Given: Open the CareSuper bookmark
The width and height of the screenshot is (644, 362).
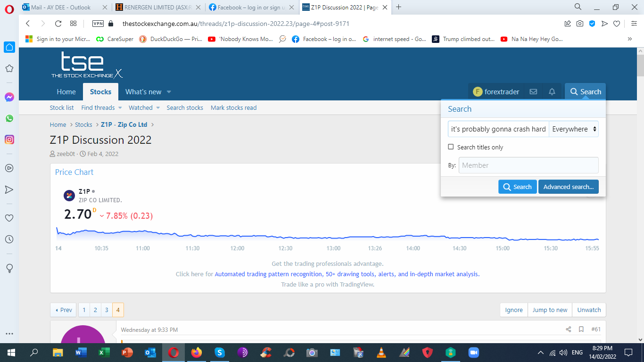Looking at the screenshot, I should tap(115, 39).
